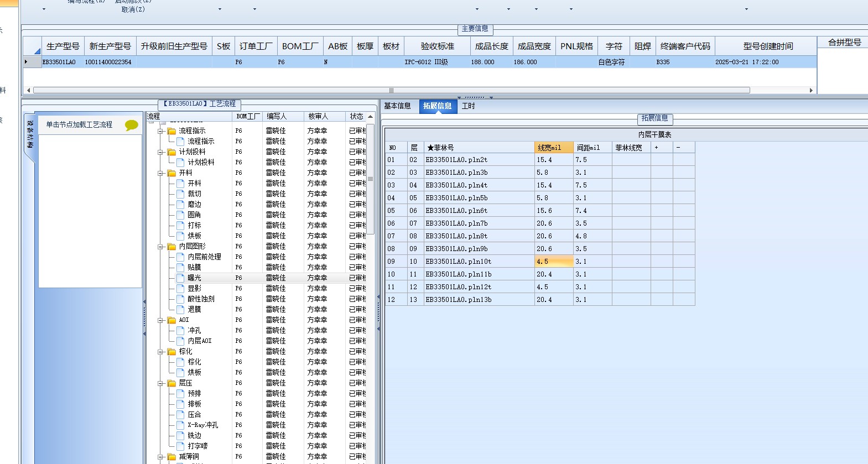The width and height of the screenshot is (868, 464).
Task: Sort by 线宽mil column header
Action: click(x=554, y=147)
